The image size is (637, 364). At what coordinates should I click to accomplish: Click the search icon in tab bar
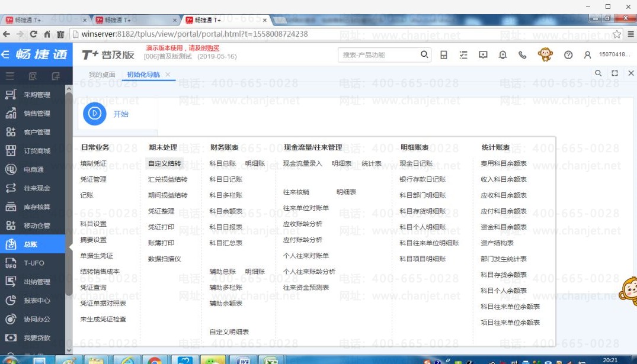tap(598, 73)
